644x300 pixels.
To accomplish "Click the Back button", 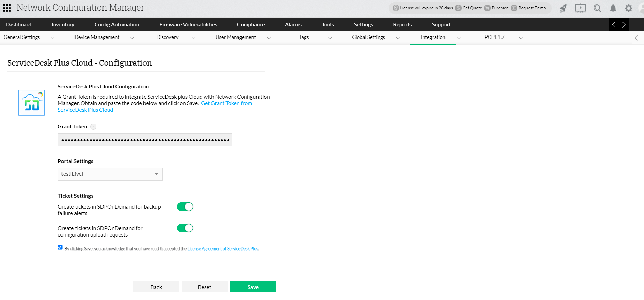I will point(156,287).
